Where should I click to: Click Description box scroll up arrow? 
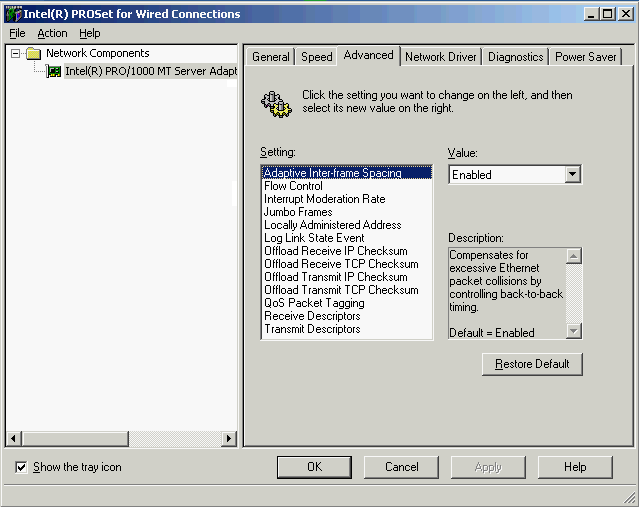(x=574, y=256)
